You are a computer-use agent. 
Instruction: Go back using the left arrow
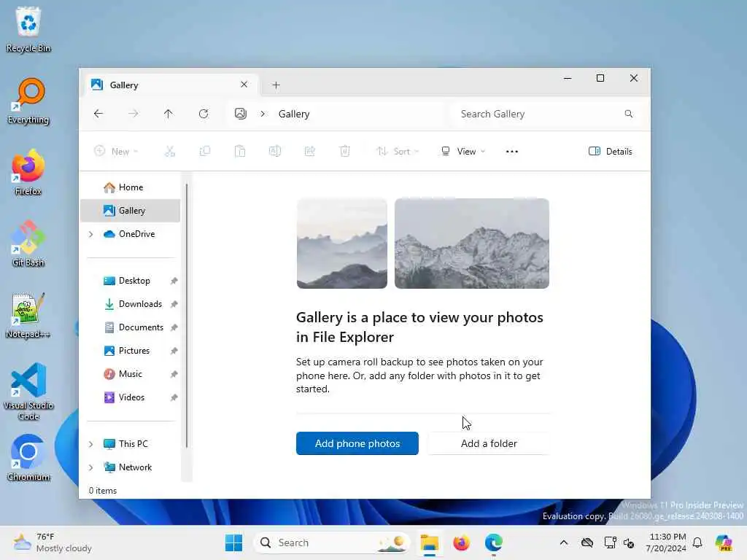point(98,114)
